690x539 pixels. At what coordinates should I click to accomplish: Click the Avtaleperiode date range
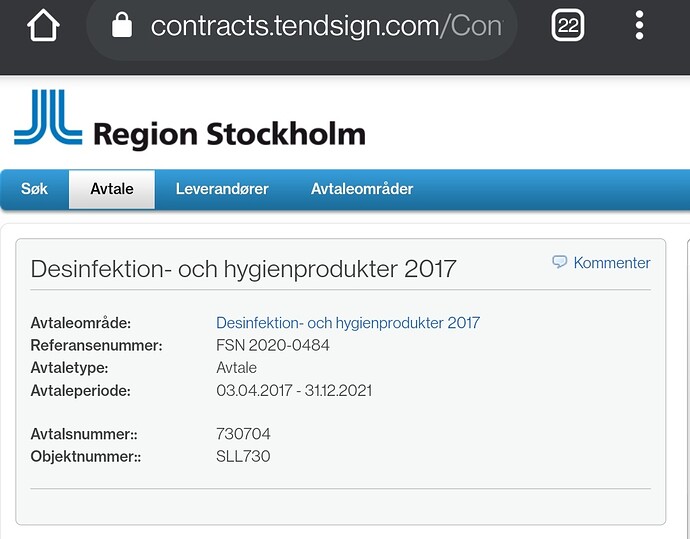point(294,390)
